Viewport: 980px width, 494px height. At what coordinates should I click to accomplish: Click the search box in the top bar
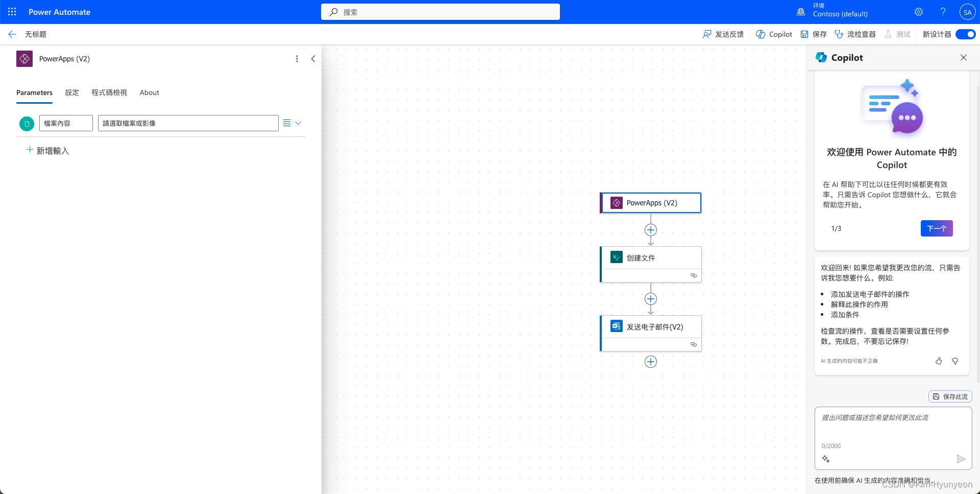tap(440, 12)
